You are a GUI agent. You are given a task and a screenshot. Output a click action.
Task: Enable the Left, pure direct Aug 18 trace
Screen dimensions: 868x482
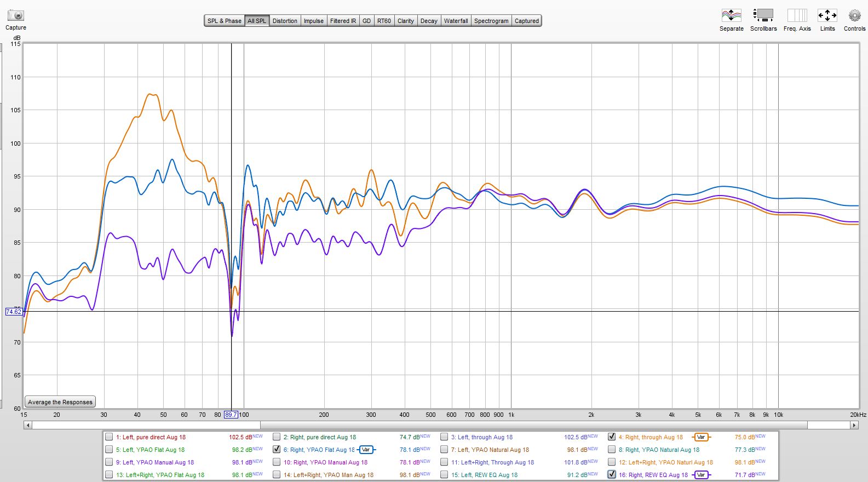(x=109, y=437)
